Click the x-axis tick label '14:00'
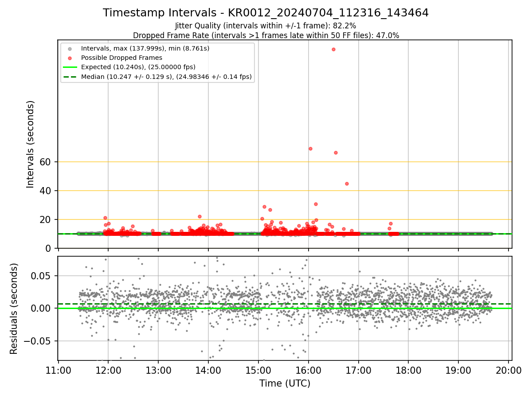Viewport: 532px width, 399px height. point(208,371)
